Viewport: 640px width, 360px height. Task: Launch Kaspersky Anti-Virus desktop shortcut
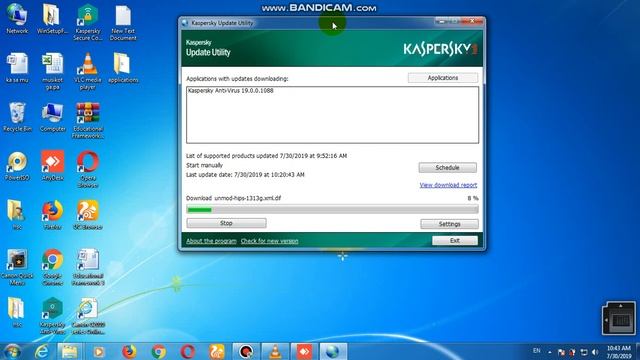52,316
